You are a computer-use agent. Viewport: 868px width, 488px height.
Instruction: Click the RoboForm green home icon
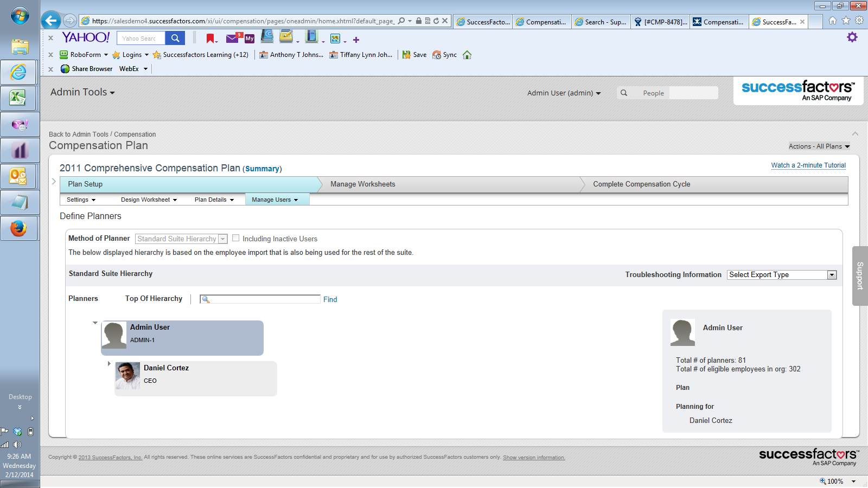point(467,55)
